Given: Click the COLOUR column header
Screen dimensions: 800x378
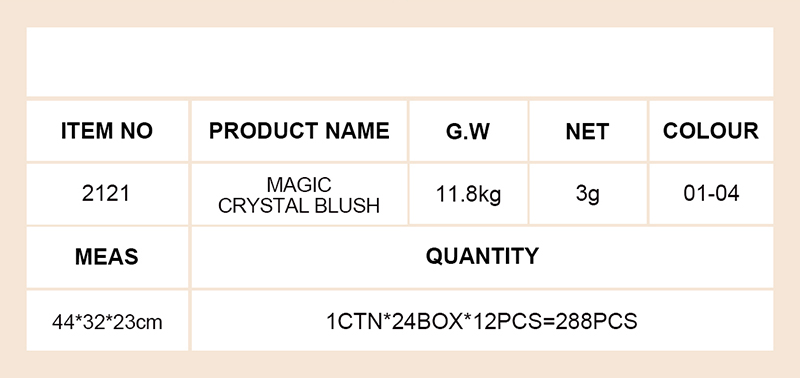Looking at the screenshot, I should coord(711,131).
